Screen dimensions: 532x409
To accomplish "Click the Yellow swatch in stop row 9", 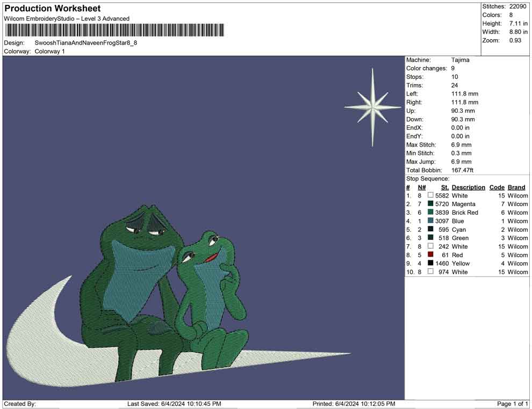I will coord(430,263).
